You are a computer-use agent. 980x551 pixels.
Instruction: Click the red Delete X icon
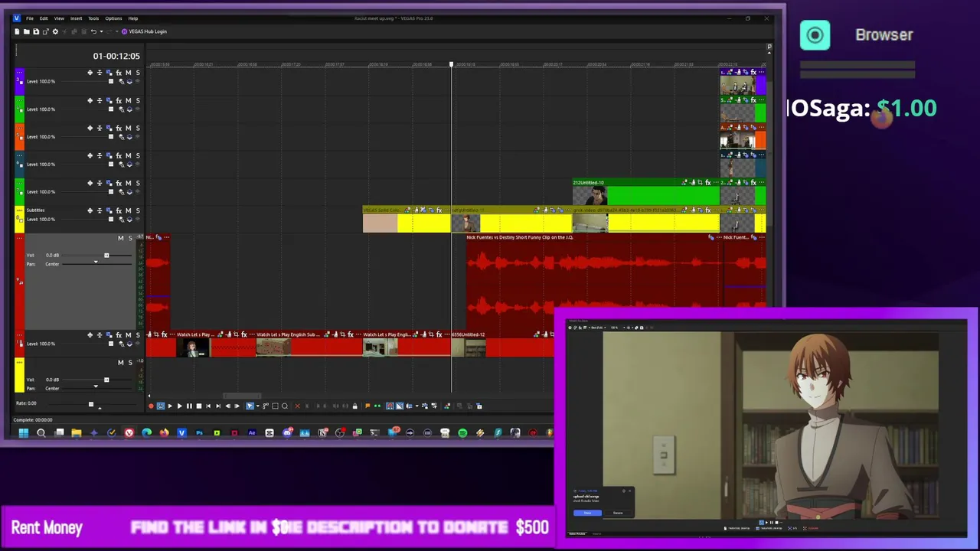click(298, 406)
